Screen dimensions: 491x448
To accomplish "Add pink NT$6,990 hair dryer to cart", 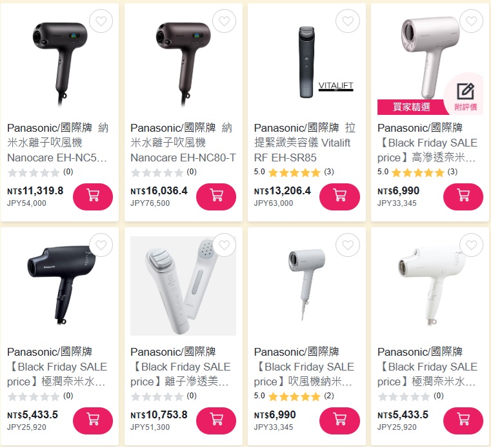I will pyautogui.click(x=463, y=196).
